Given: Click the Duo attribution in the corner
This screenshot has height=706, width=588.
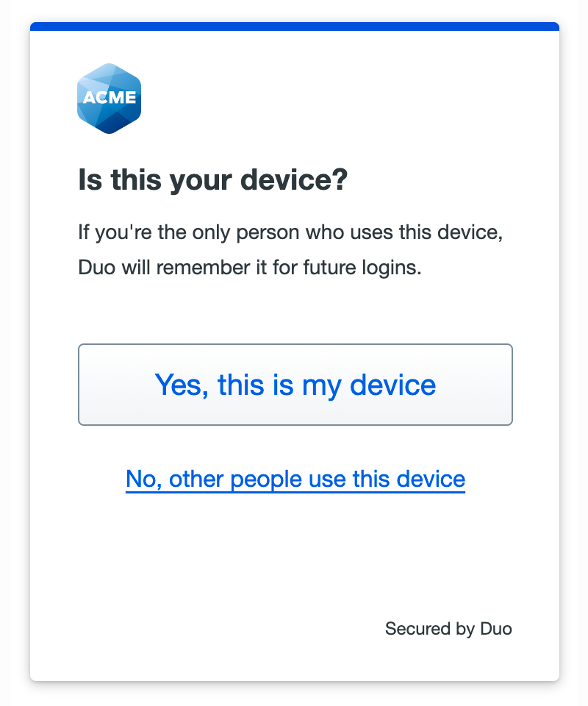Looking at the screenshot, I should point(448,630).
